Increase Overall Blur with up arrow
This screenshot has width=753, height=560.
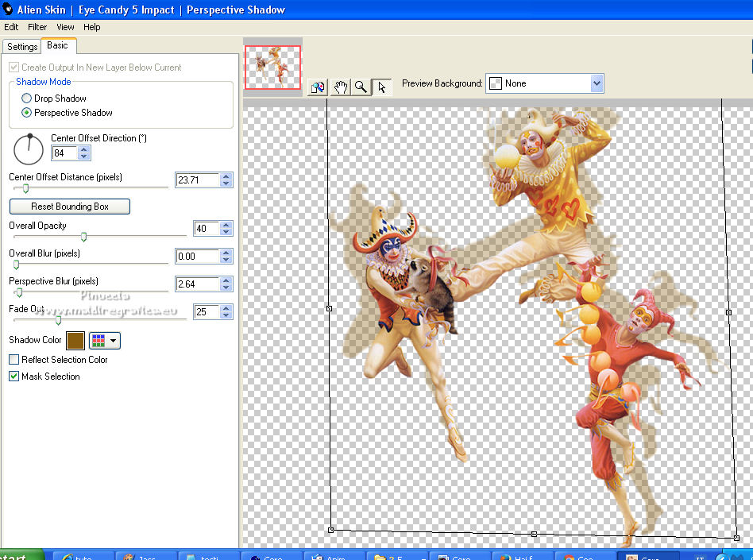click(226, 253)
